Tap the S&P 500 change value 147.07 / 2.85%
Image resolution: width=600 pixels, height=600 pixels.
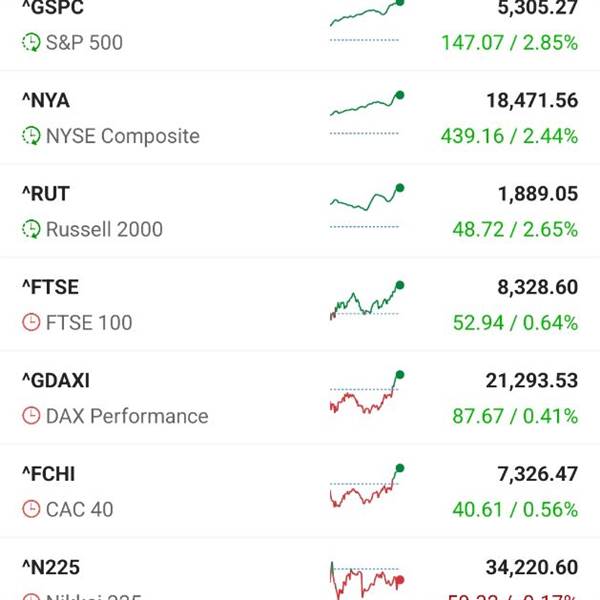(509, 42)
